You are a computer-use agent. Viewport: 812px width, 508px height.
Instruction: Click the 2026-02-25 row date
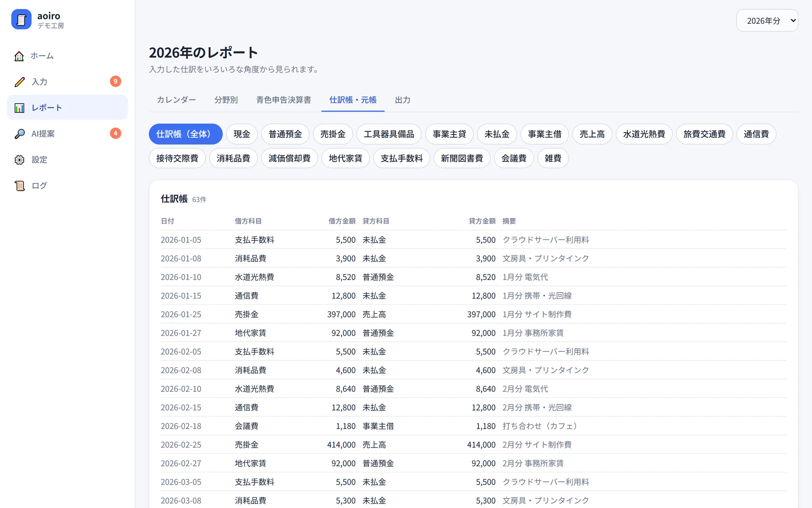click(x=181, y=445)
